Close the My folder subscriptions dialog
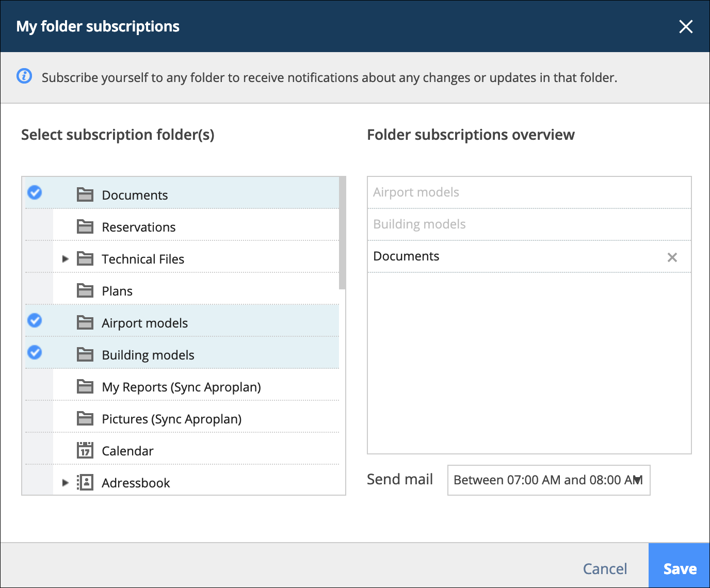710x588 pixels. [x=686, y=26]
